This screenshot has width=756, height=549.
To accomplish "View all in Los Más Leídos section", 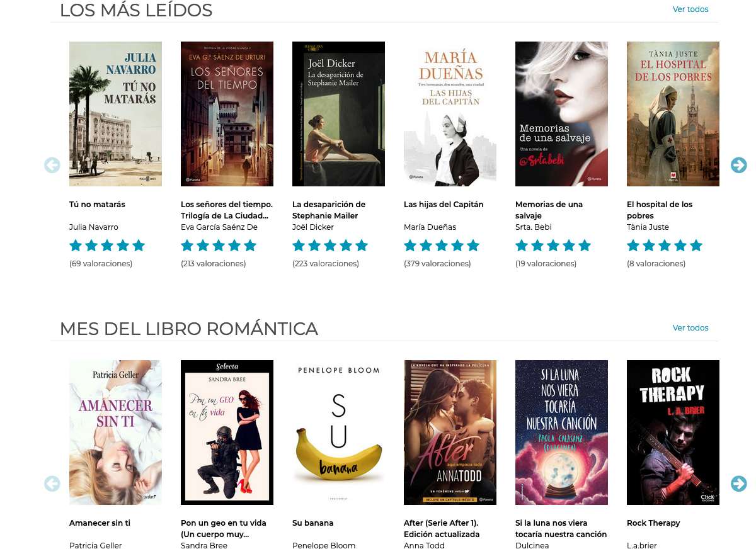I will pos(690,9).
